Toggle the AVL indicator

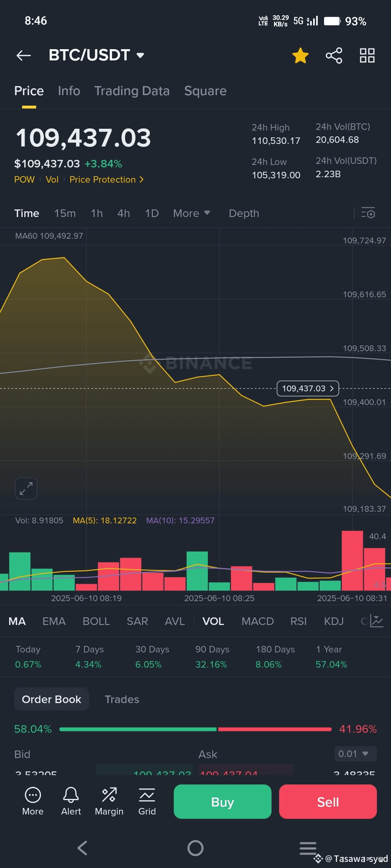(175, 621)
